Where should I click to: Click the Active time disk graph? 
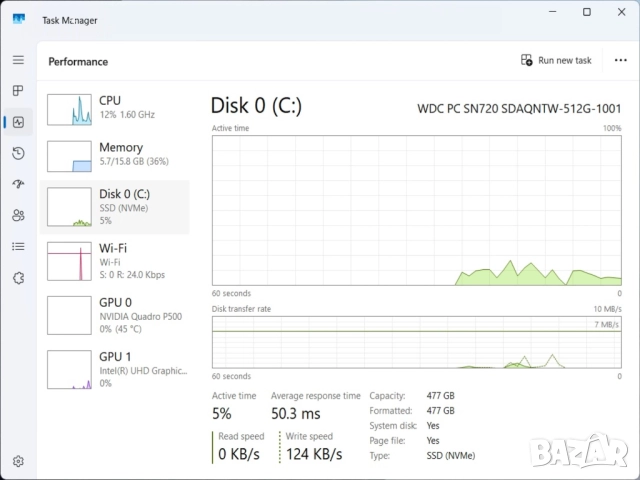click(416, 209)
